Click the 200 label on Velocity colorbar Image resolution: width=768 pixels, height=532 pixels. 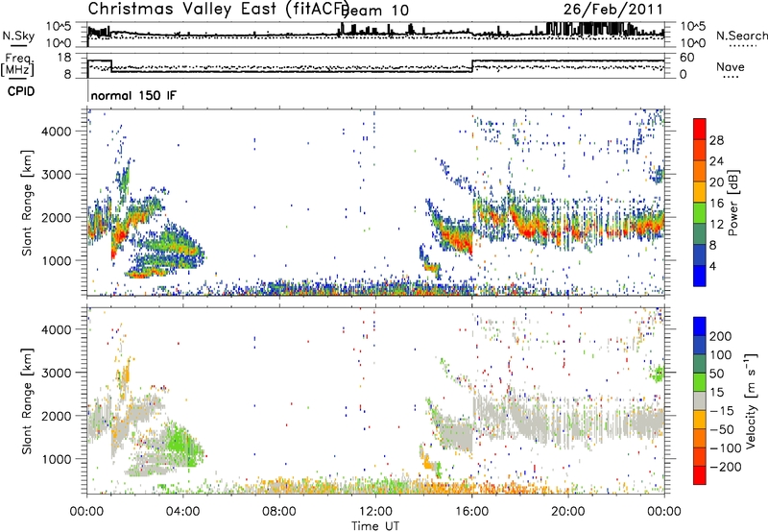pos(721,336)
